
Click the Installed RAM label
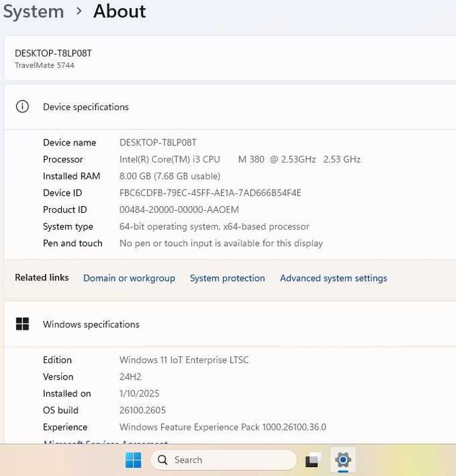click(71, 176)
